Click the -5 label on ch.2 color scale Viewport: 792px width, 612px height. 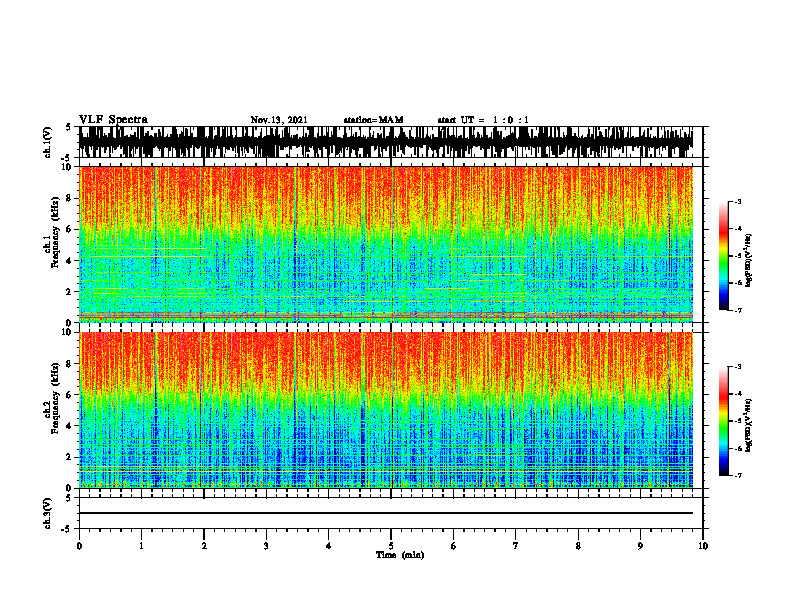click(x=737, y=421)
